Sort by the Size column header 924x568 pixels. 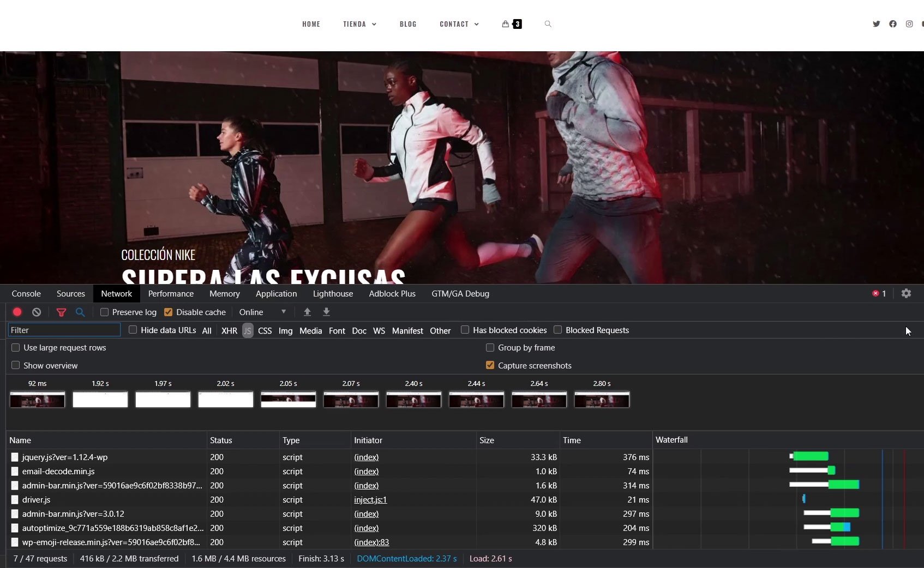coord(518,440)
